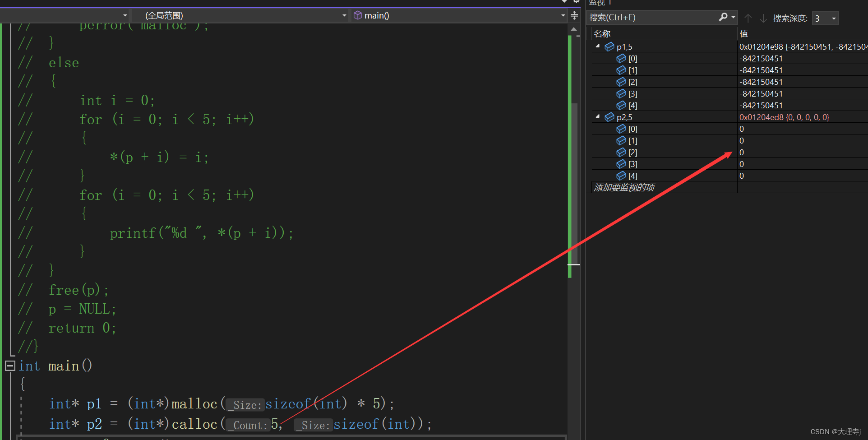Viewport: 868px width, 440px height.
Task: Click the cube icon of p1 element [4]
Action: pyautogui.click(x=621, y=105)
